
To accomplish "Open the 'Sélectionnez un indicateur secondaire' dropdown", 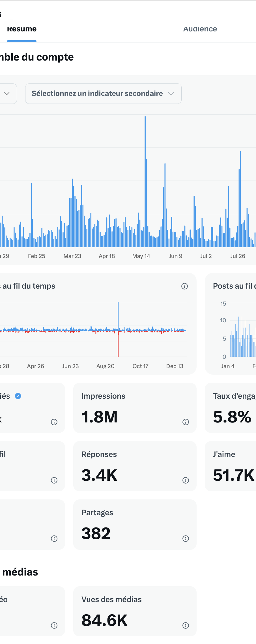I will (x=103, y=94).
